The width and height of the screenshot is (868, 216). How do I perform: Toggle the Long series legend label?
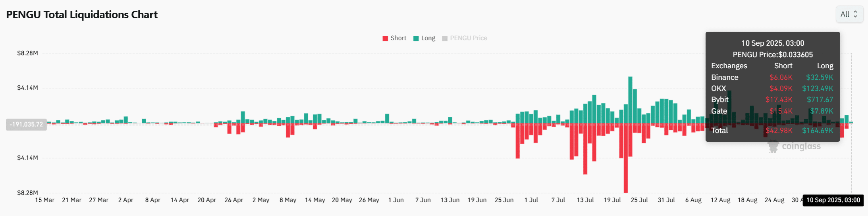pyautogui.click(x=428, y=38)
